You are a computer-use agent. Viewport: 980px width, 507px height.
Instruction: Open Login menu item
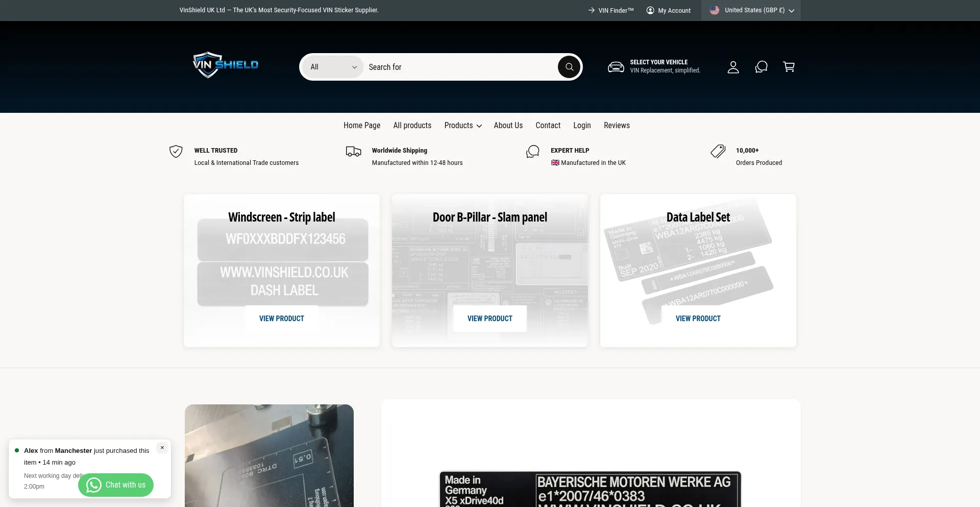coord(582,126)
